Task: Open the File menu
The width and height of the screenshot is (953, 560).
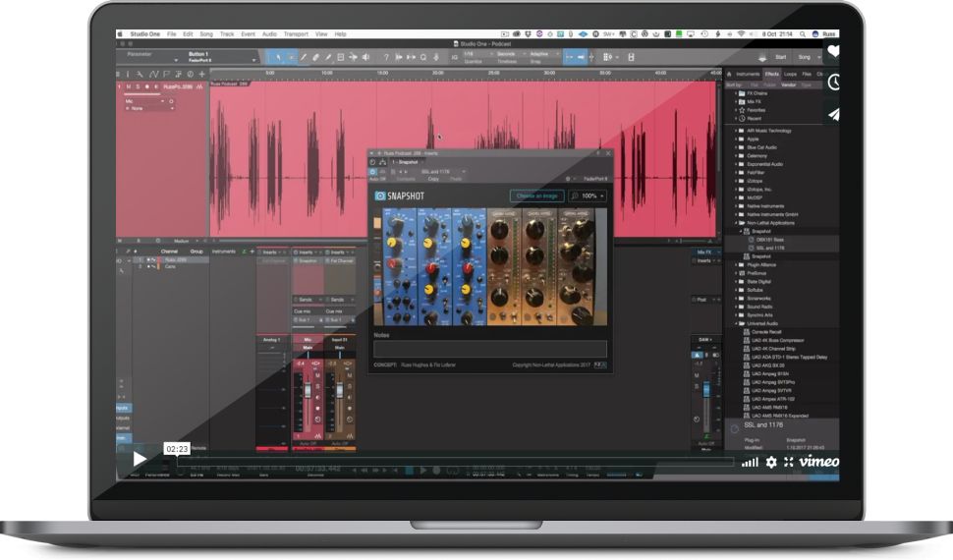Action: [x=171, y=34]
